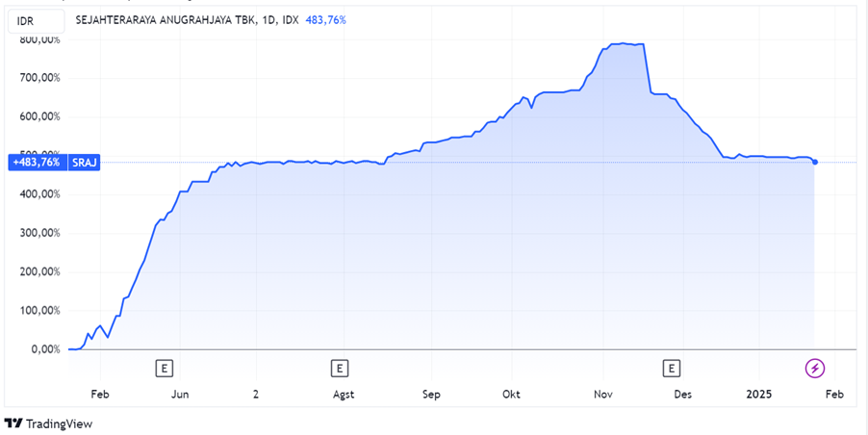Click the Okt time axis label
868x435 pixels.
511,395
